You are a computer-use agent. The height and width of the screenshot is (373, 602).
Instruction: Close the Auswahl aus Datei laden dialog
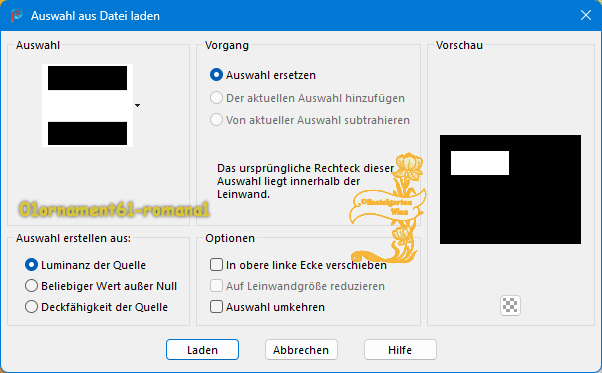click(x=585, y=15)
